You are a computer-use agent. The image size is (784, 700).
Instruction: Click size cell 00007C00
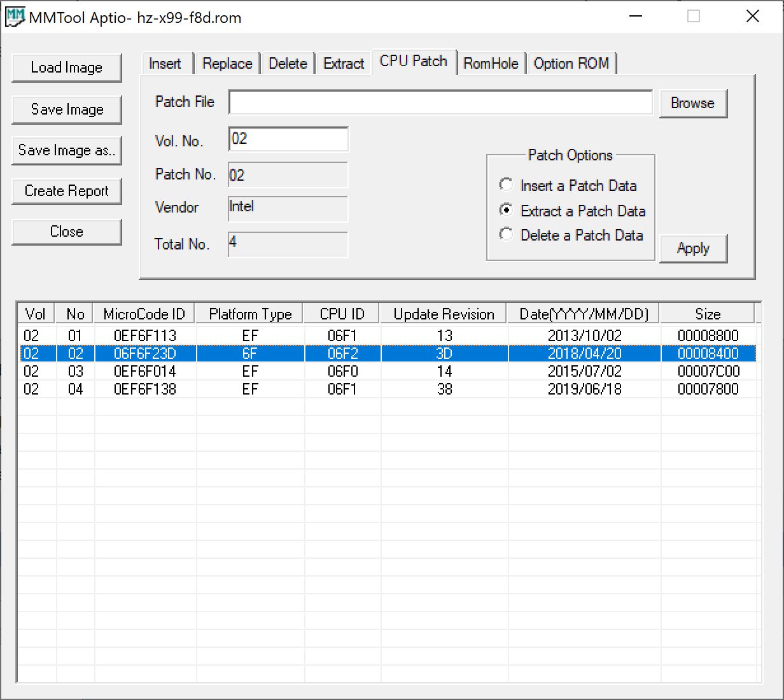[708, 371]
